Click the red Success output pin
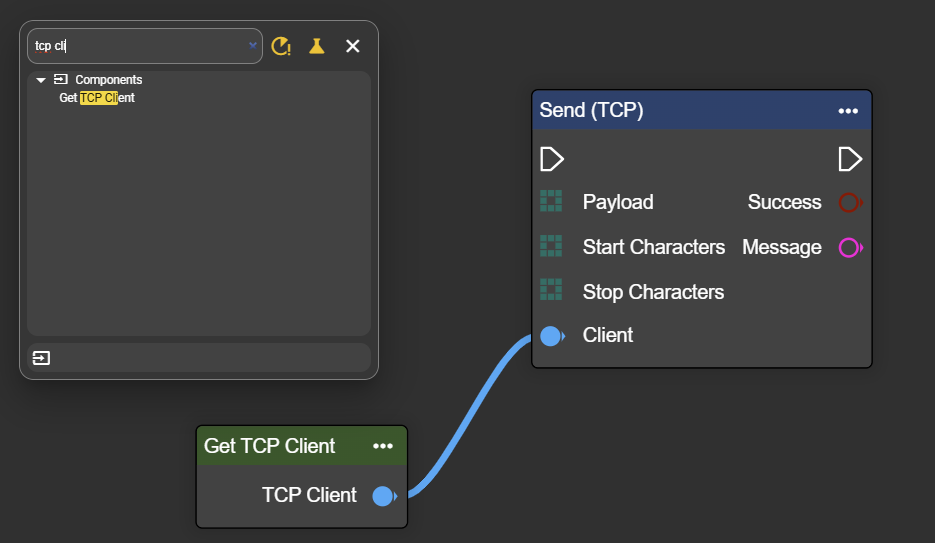935x543 pixels. 850,203
